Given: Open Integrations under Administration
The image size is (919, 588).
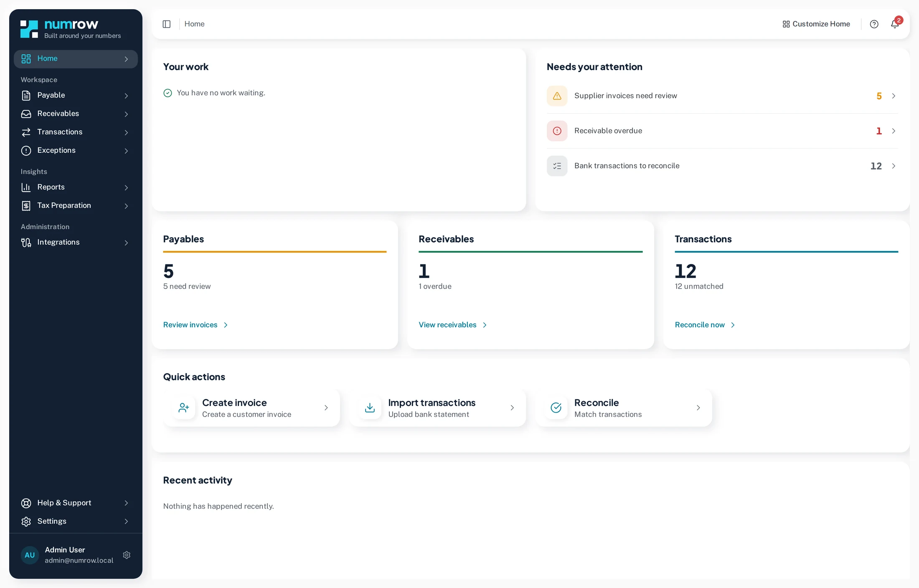Looking at the screenshot, I should [x=76, y=243].
